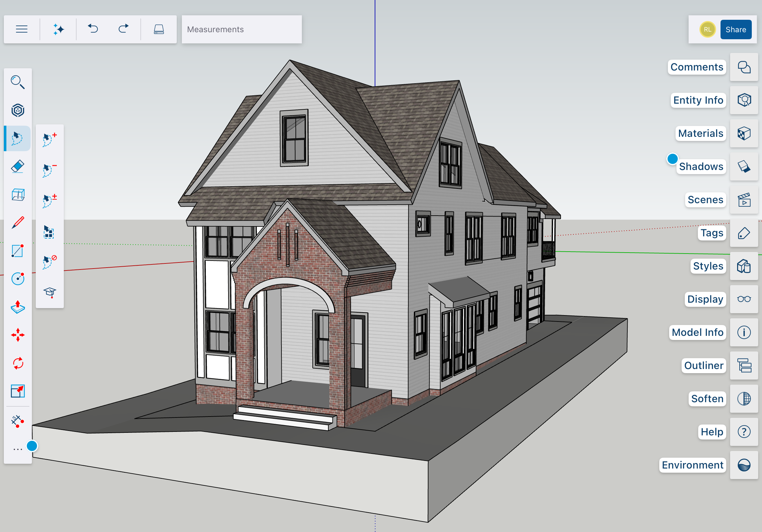The image size is (762, 532).
Task: Click the Share button
Action: tap(736, 30)
